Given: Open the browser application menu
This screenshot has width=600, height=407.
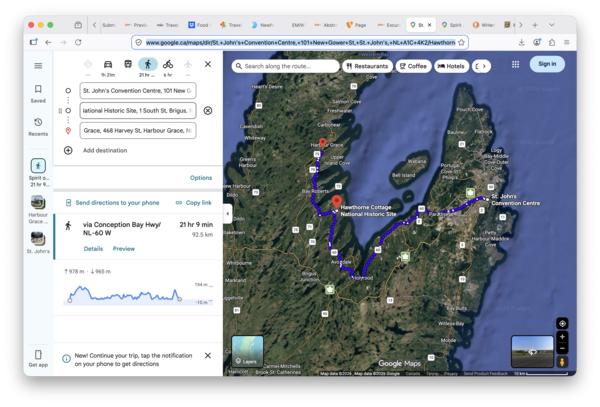Looking at the screenshot, I should point(567,42).
